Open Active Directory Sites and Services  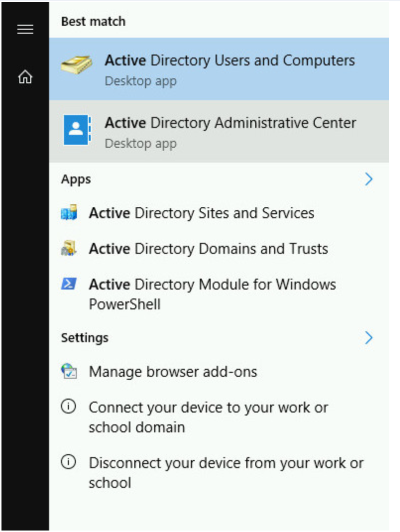(x=201, y=213)
